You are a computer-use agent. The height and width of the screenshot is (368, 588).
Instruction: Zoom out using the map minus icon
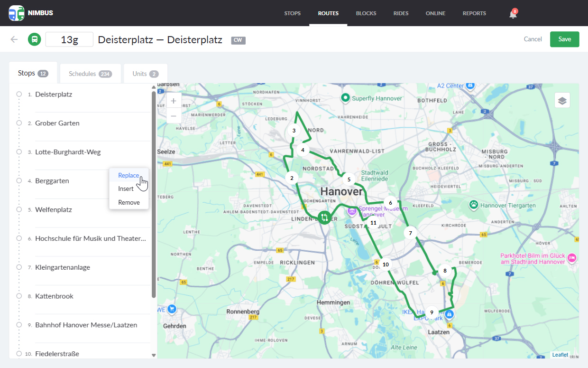point(173,116)
